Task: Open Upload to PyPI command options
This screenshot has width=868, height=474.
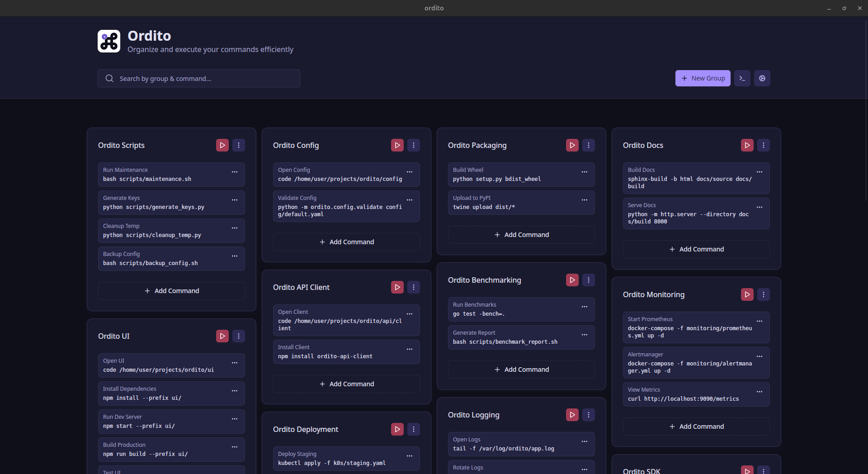Action: pyautogui.click(x=585, y=200)
